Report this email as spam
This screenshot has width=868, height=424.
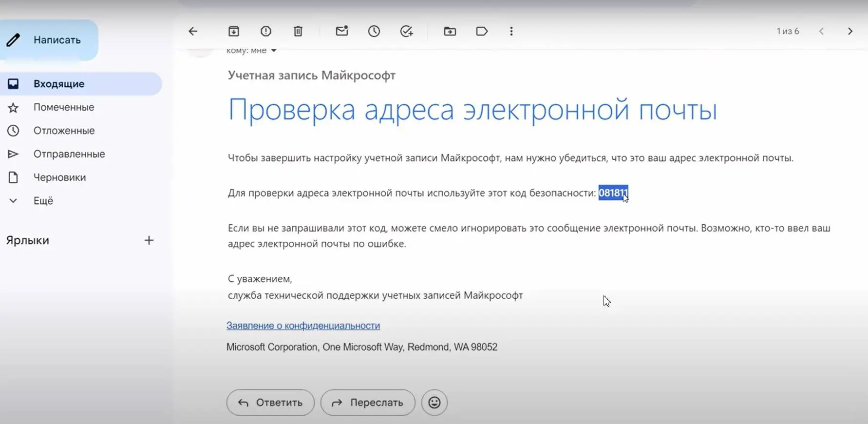266,31
